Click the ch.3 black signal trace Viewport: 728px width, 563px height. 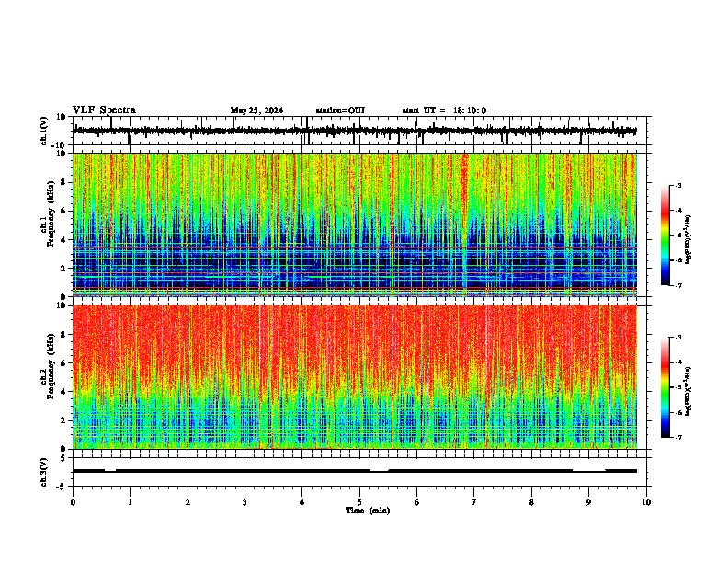point(354,471)
